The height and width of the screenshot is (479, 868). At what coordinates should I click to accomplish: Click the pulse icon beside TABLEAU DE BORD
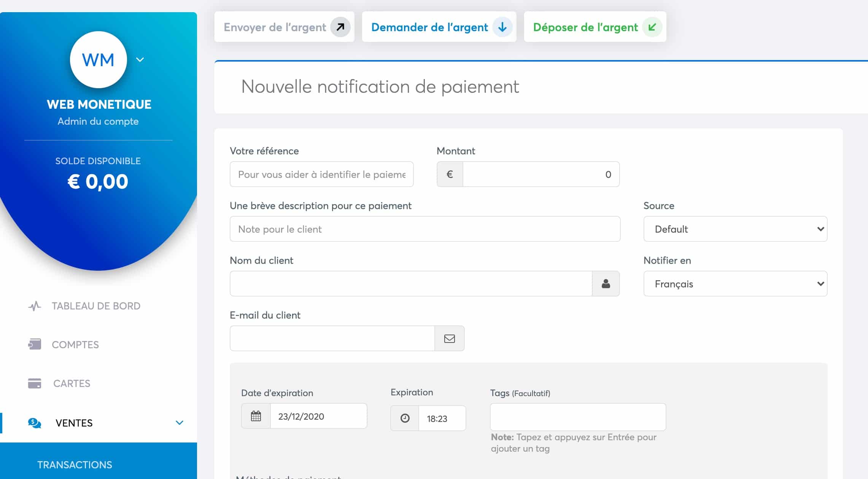pyautogui.click(x=35, y=306)
